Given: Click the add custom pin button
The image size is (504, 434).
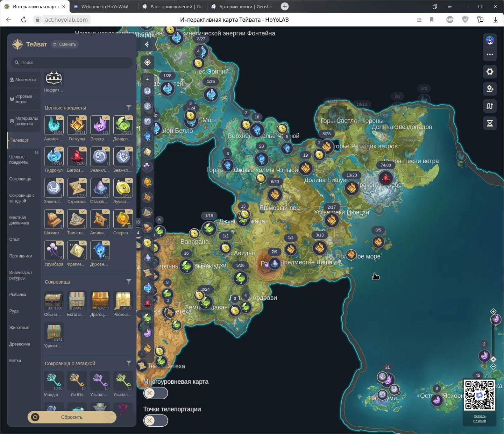Looking at the screenshot, I should [490, 89].
